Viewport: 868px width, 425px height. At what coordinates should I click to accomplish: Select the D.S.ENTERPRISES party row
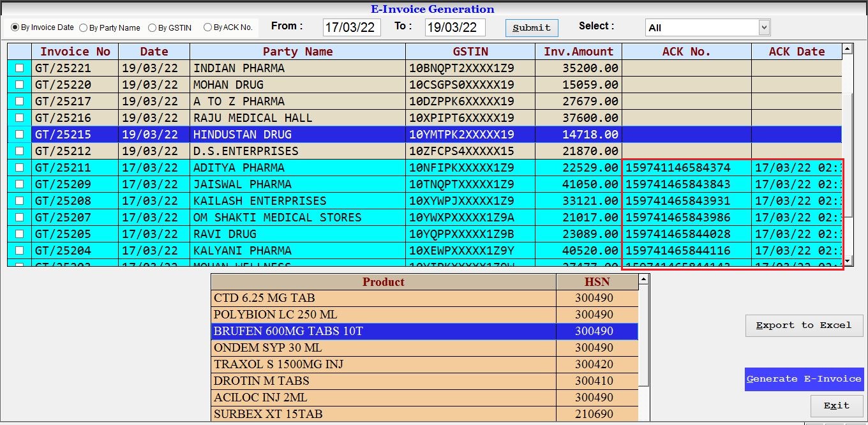[x=424, y=151]
